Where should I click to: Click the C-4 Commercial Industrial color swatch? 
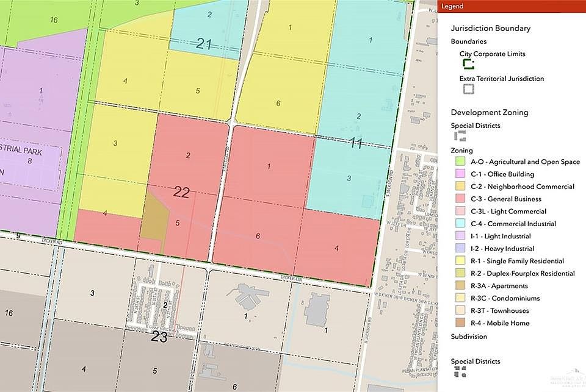[461, 224]
